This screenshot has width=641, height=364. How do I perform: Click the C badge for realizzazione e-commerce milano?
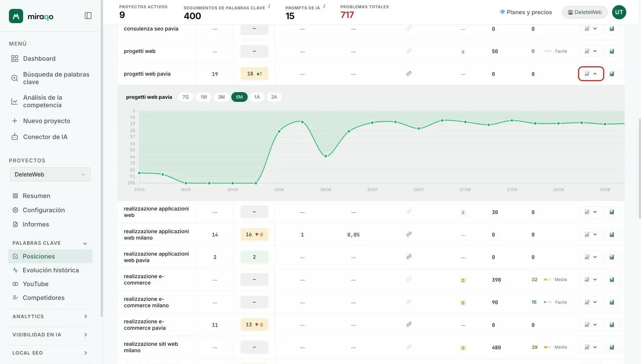(463, 303)
